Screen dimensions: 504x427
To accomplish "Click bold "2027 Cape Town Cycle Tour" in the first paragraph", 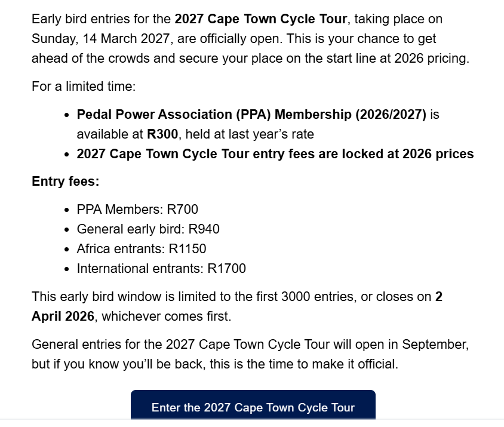I will tap(260, 19).
